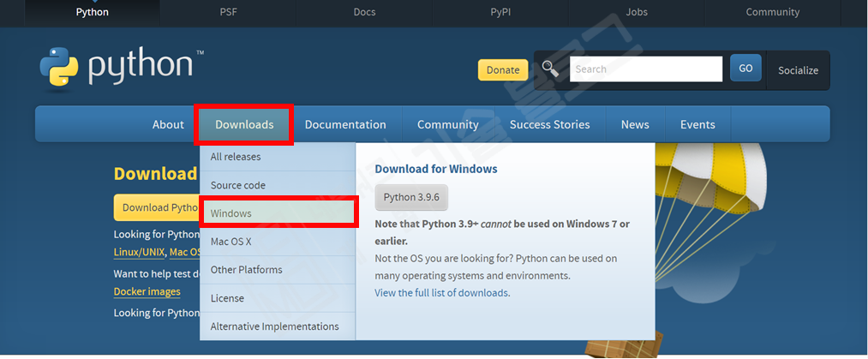
Task: Open the Socialize menu
Action: (x=798, y=70)
